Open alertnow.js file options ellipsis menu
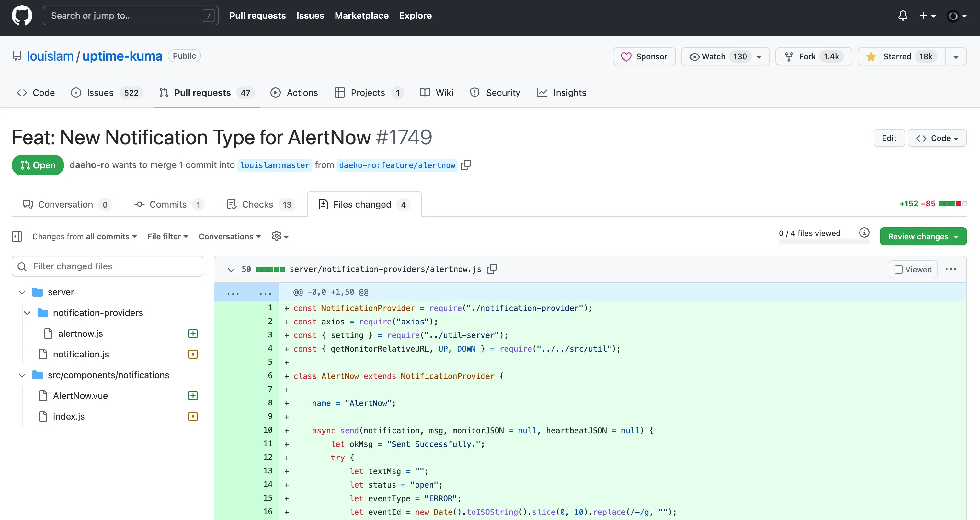The image size is (980, 520). pyautogui.click(x=951, y=269)
